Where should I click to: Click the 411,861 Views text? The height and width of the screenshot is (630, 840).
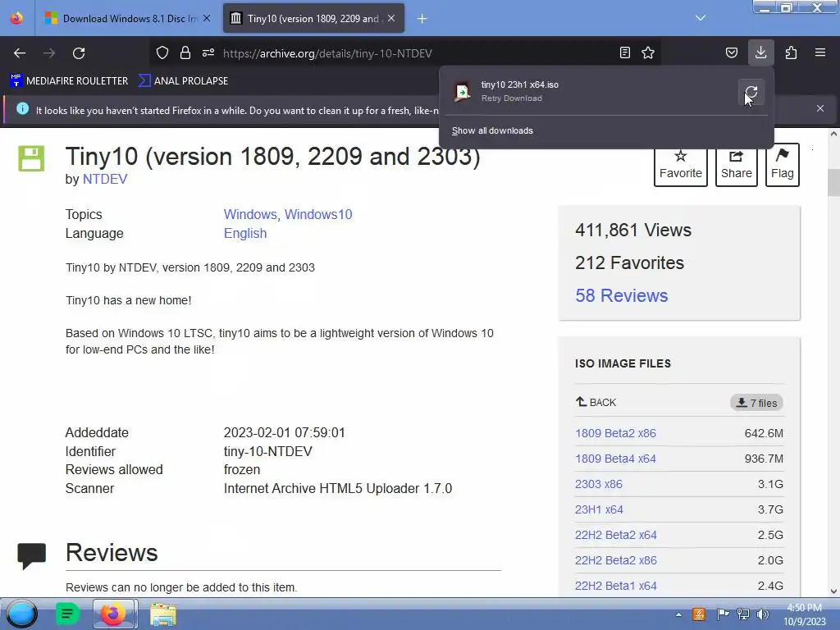coord(633,231)
